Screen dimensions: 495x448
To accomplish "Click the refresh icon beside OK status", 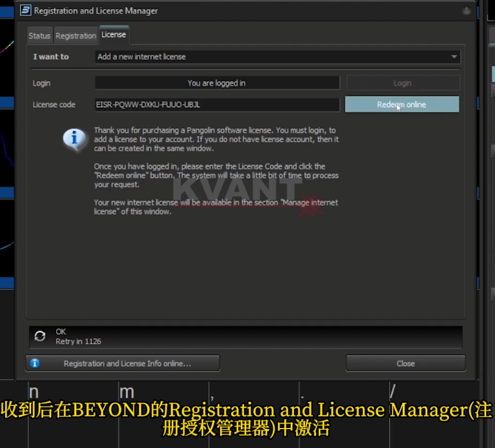I will (x=40, y=336).
